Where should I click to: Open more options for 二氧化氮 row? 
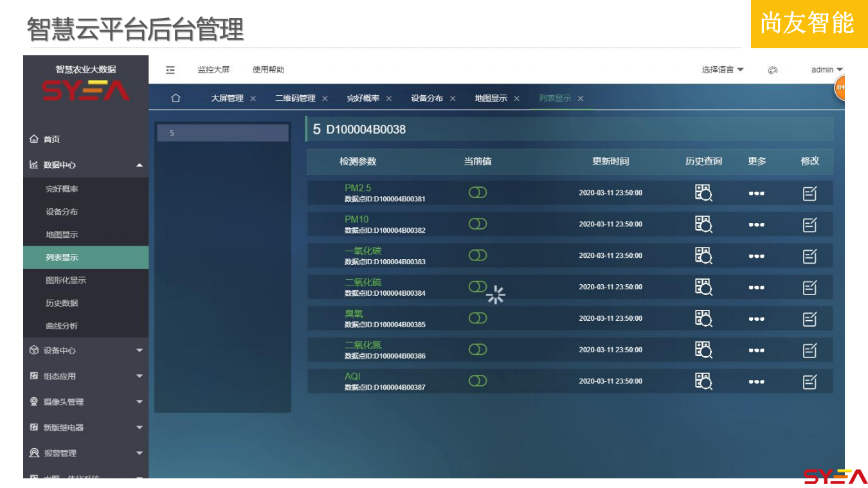click(757, 350)
